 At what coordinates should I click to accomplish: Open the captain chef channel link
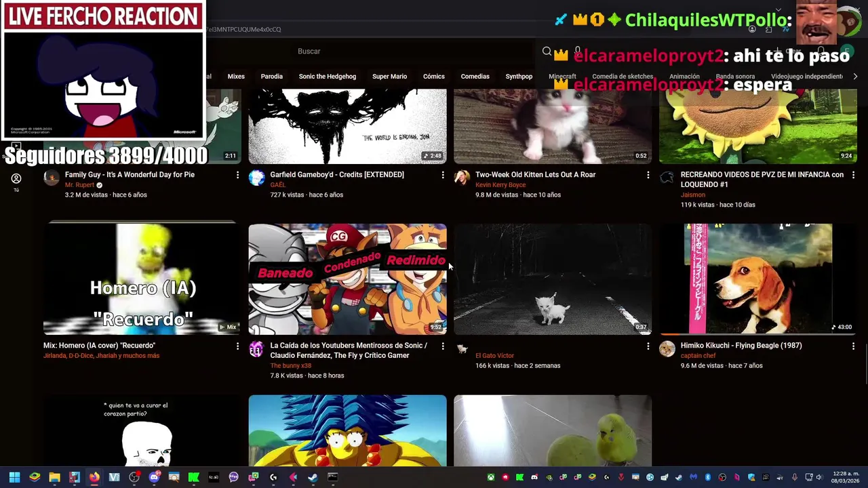pyautogui.click(x=698, y=356)
